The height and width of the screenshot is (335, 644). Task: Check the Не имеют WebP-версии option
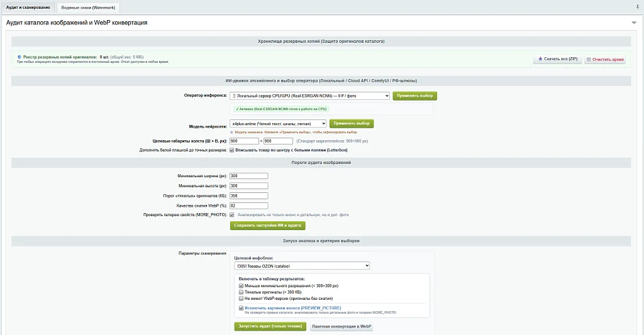pyautogui.click(x=241, y=299)
